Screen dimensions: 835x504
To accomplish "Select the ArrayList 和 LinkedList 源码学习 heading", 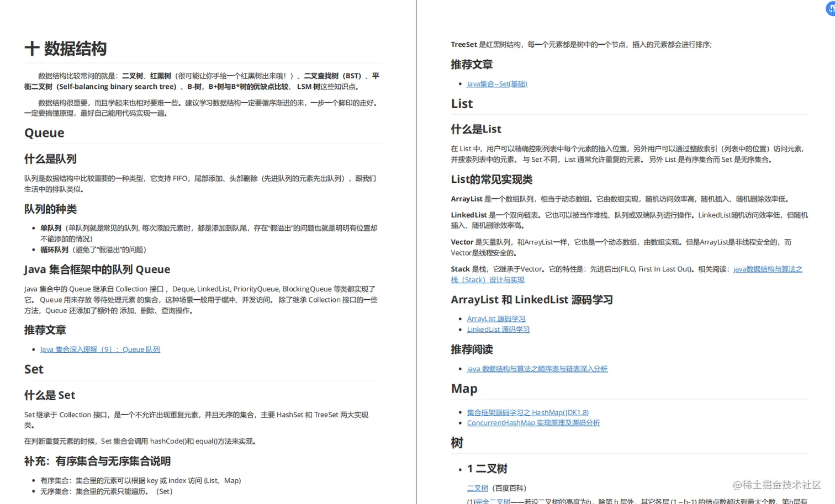I will click(532, 300).
